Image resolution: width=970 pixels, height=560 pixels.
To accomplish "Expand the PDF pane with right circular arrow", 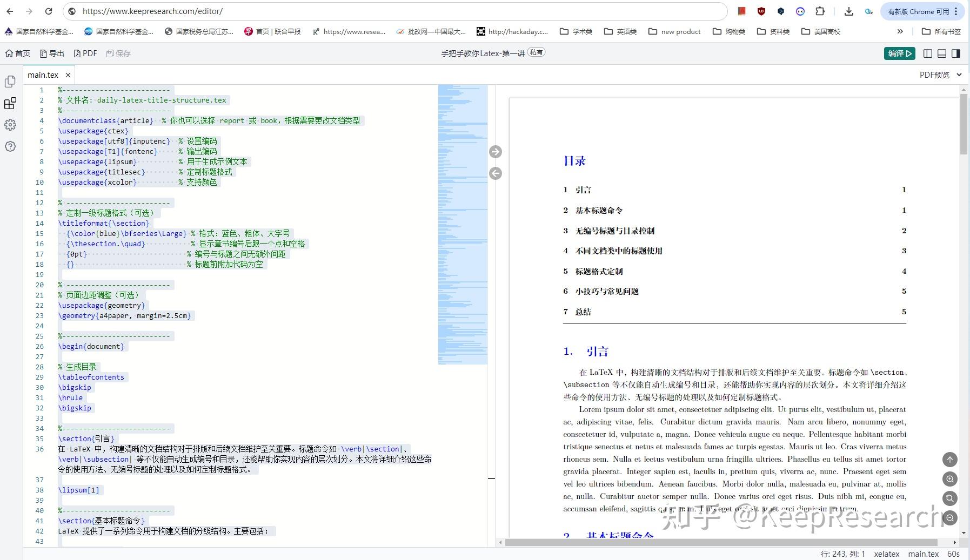I will tap(496, 152).
